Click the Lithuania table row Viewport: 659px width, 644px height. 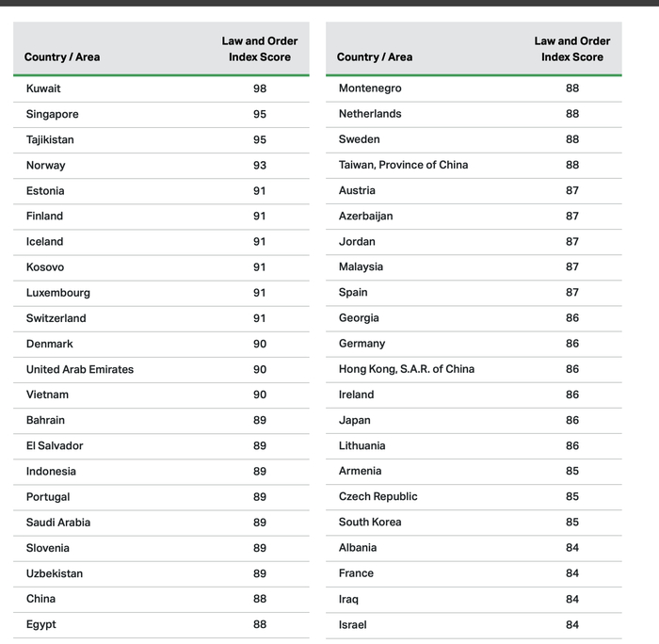362,445
